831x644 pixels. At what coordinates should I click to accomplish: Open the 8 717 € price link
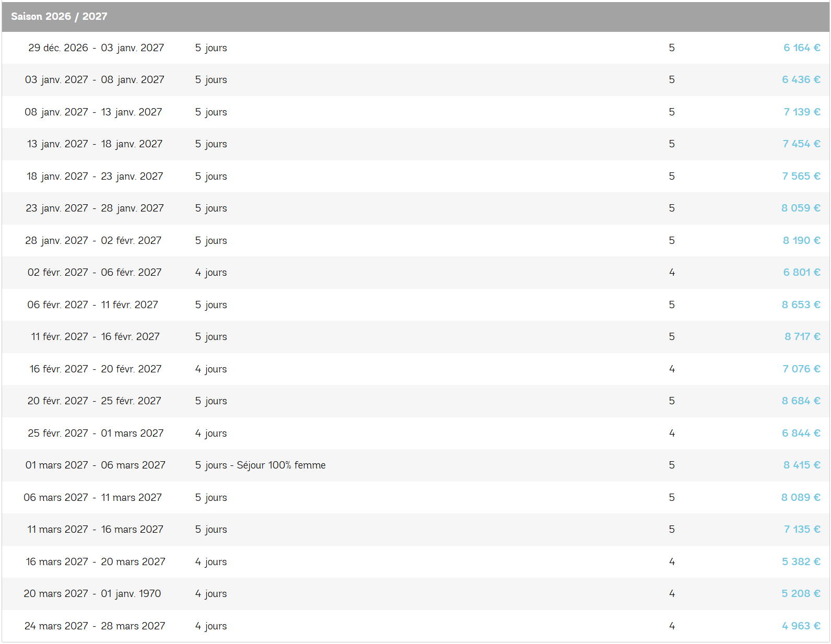pos(802,337)
